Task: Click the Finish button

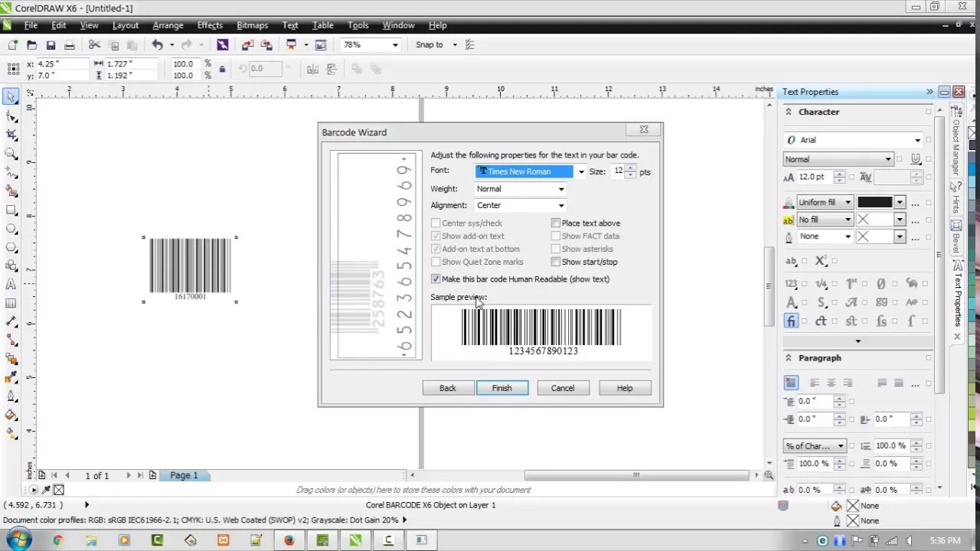Action: coord(502,388)
